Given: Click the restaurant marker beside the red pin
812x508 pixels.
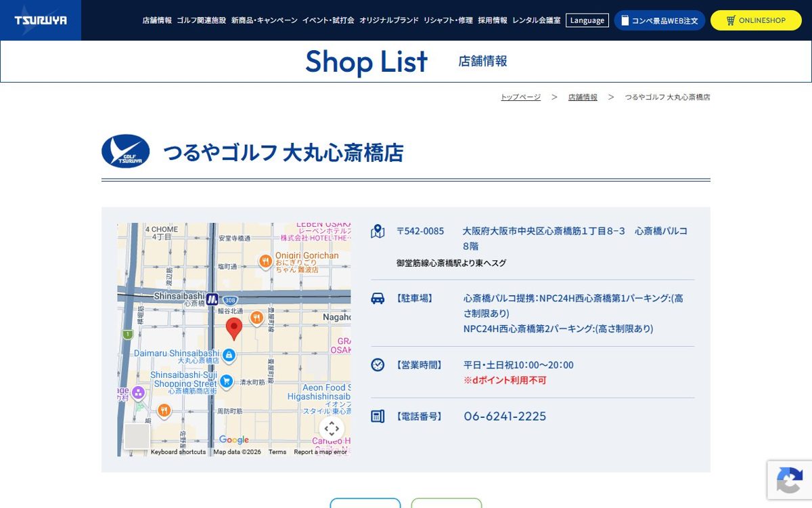Looking at the screenshot, I should pos(256,317).
